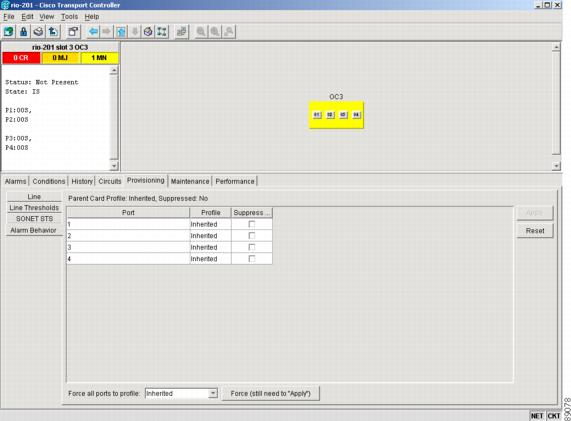Click the greyed Apply button
This screenshot has width=571, height=421.
535,213
